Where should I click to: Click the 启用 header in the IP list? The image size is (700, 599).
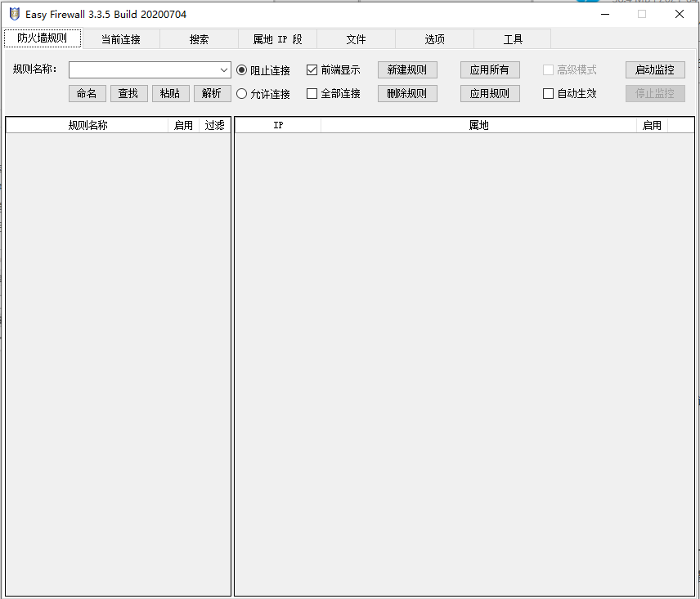pos(652,125)
